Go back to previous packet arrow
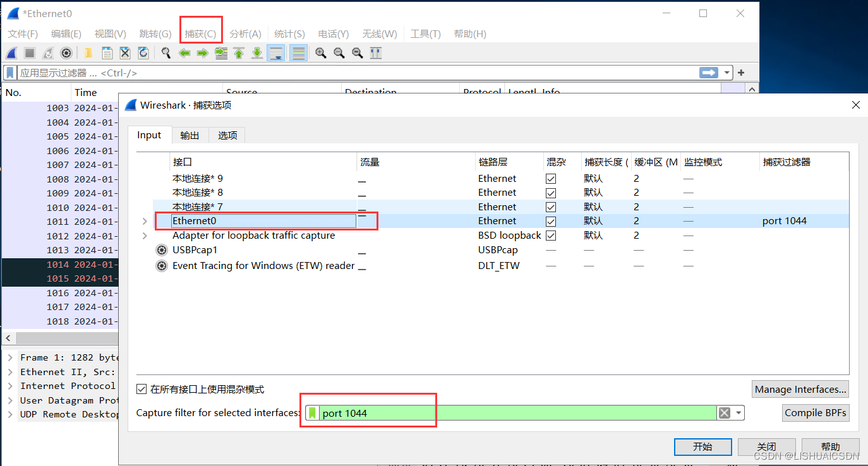 pyautogui.click(x=184, y=53)
